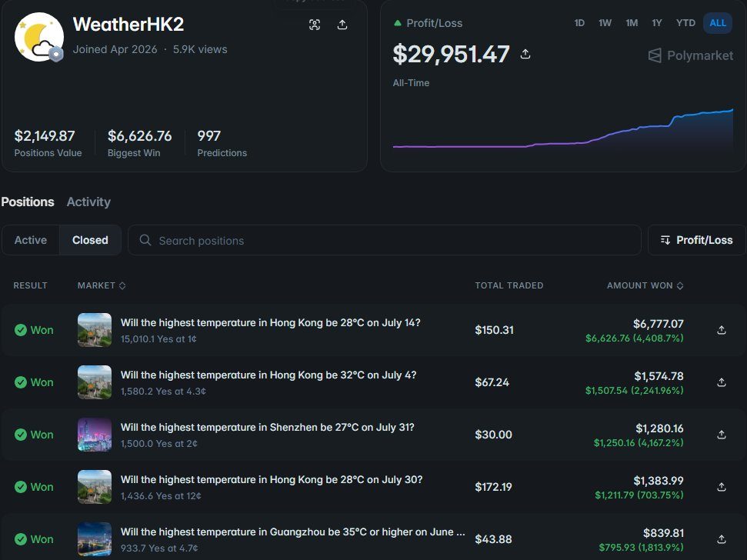
Task: Click the profile scan/QR icon
Action: (315, 25)
